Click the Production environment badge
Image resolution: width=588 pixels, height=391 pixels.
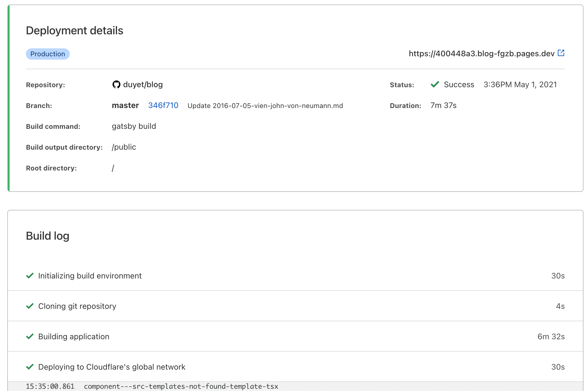pos(48,54)
